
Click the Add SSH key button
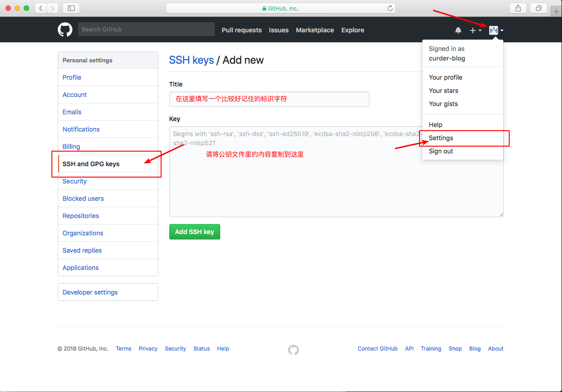pyautogui.click(x=194, y=232)
